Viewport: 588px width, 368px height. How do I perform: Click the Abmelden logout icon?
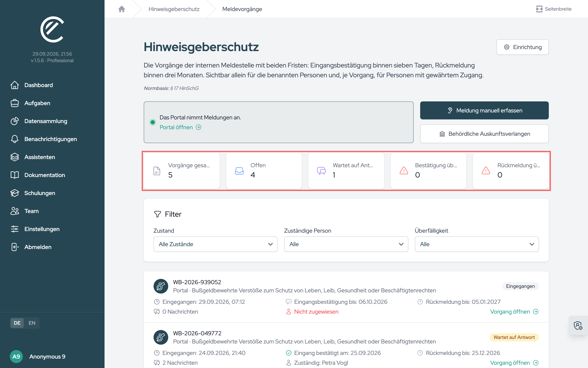14,247
